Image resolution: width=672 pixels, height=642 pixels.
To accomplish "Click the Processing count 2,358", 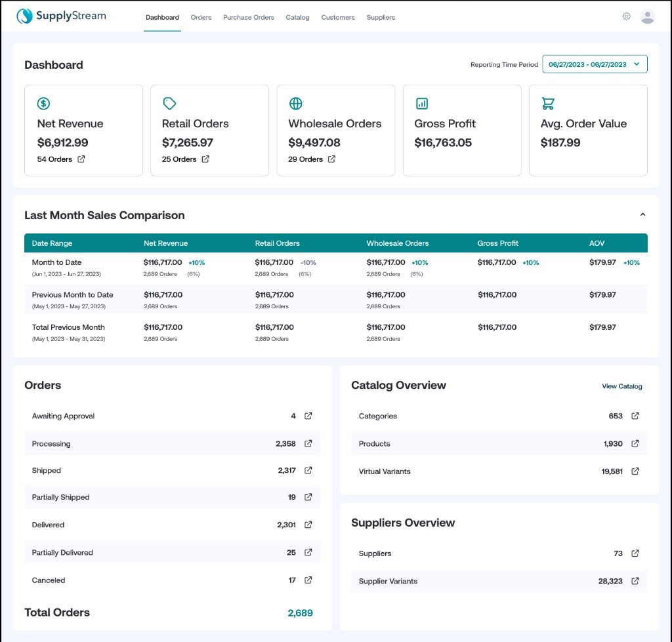I will pyautogui.click(x=285, y=444).
